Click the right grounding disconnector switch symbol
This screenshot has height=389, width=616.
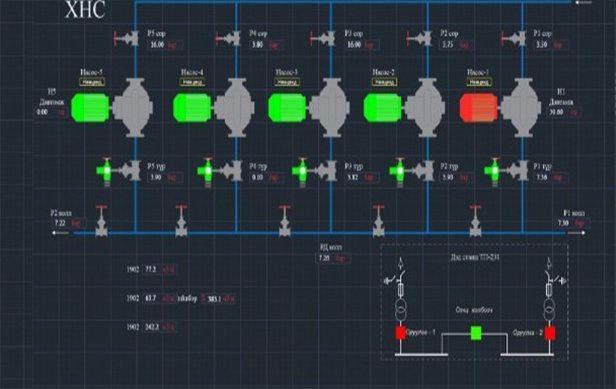point(556,277)
